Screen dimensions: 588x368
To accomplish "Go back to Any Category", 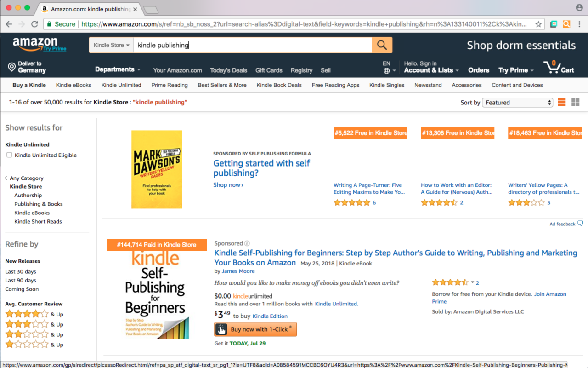I will [x=27, y=178].
